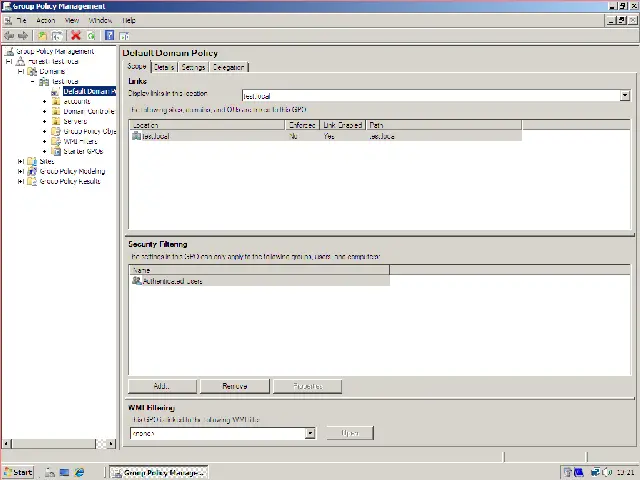Click the green Refresh icon
640x480 pixels.
pos(91,36)
